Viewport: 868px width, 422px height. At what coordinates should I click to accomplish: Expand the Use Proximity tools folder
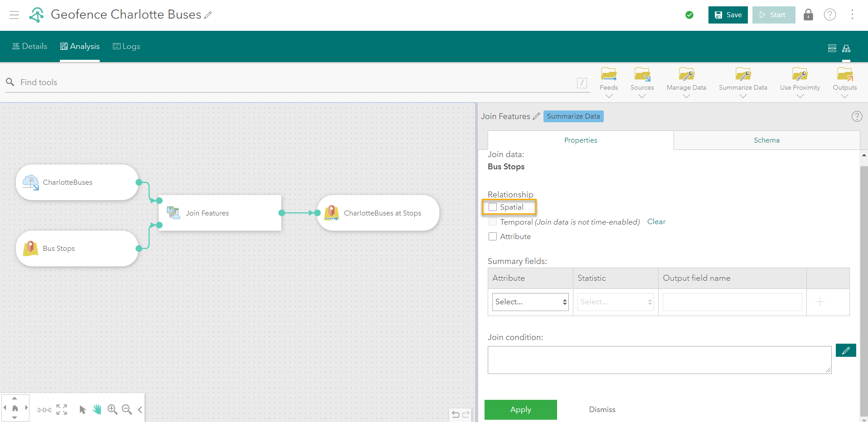[x=800, y=82]
